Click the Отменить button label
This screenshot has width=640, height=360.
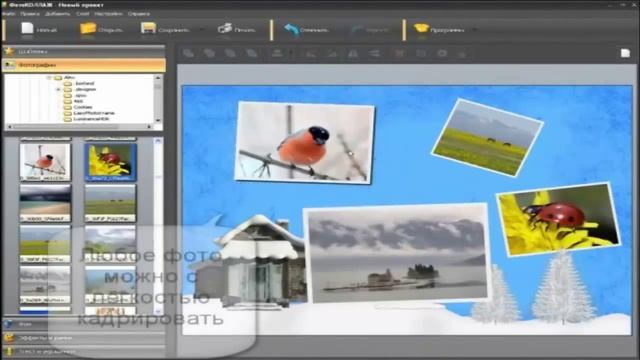314,30
